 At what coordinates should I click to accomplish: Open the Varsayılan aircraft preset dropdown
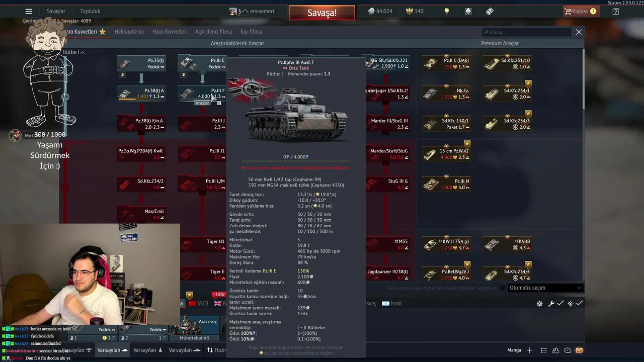point(76,350)
